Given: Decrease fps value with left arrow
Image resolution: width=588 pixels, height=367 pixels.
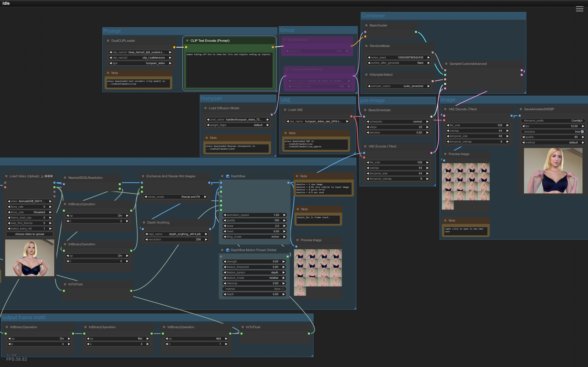Looking at the screenshot, I should click(523, 126).
